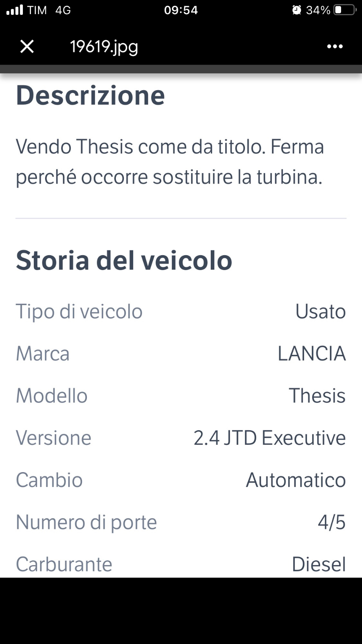The image size is (362, 644).
Task: Tap the Usato value
Action: (321, 312)
